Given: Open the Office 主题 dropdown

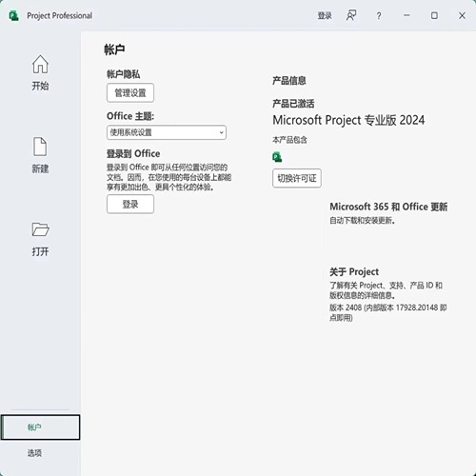Looking at the screenshot, I should [x=167, y=132].
